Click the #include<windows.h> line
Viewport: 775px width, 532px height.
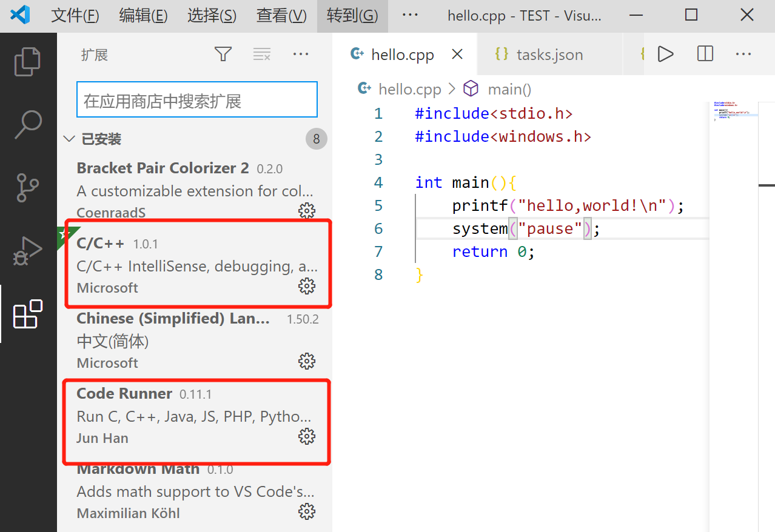click(503, 136)
